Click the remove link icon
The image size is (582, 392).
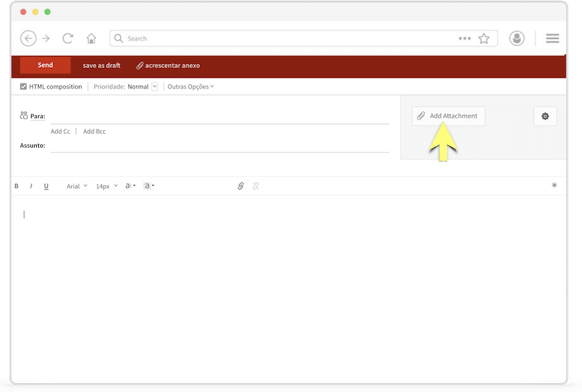[x=256, y=186]
